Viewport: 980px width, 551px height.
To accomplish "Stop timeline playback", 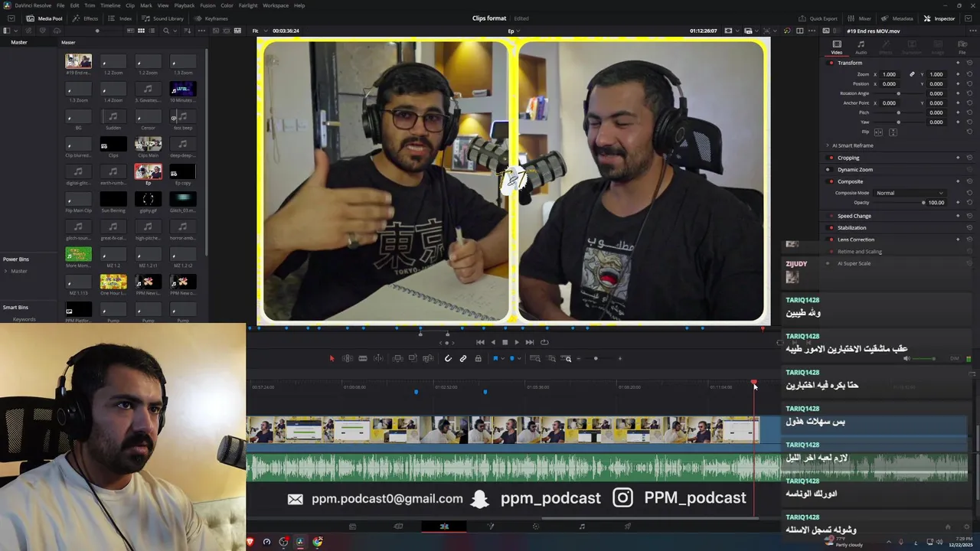I will pyautogui.click(x=505, y=342).
